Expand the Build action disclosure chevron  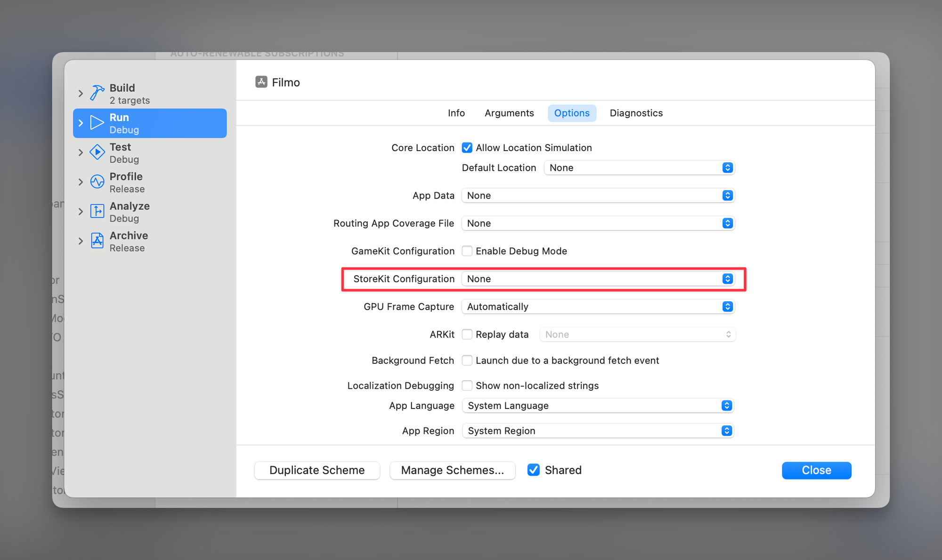[81, 94]
